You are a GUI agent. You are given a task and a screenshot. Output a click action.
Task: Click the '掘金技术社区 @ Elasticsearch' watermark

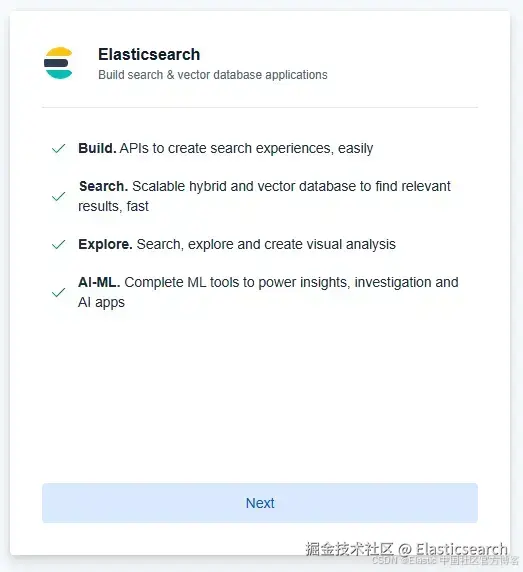[406, 549]
